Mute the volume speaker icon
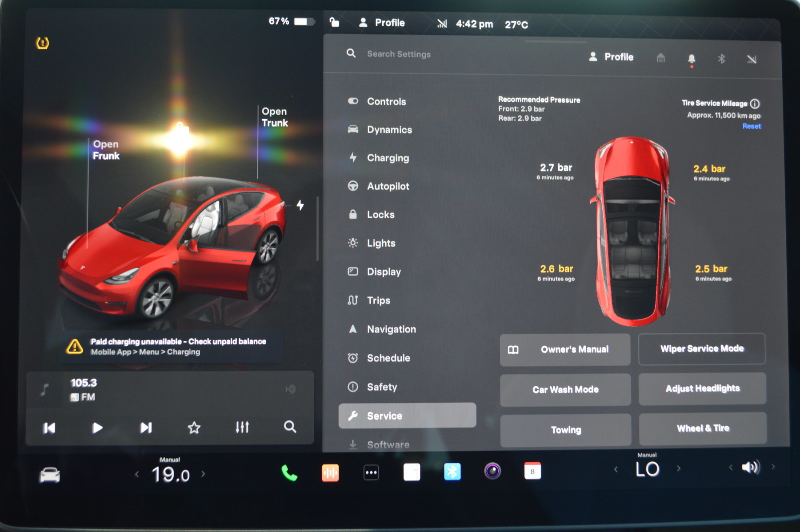800x532 pixels. (x=750, y=467)
